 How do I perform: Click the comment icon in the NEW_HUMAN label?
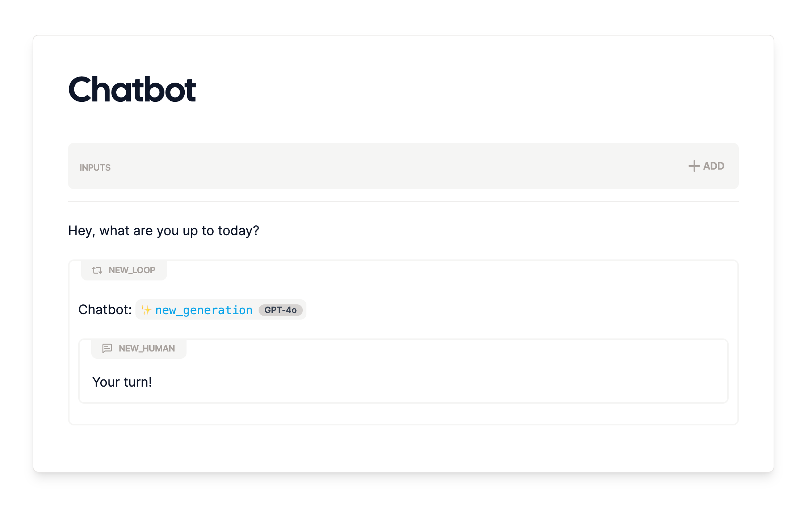coord(107,348)
